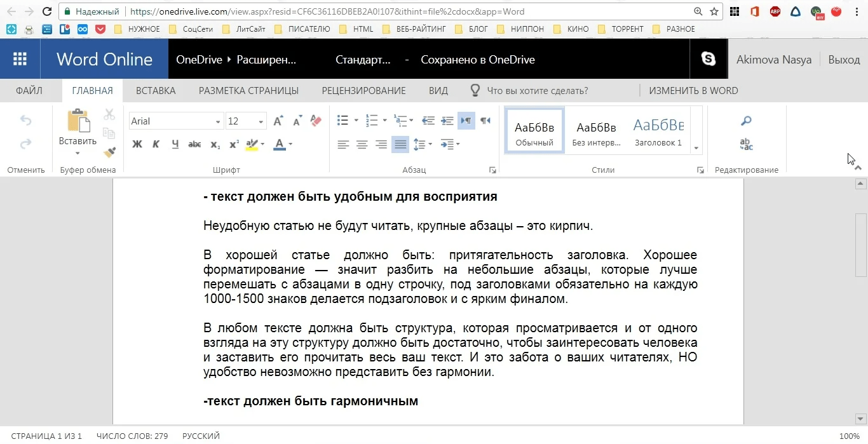Open the font family dropdown
Image resolution: width=868 pixels, height=444 pixels.
point(218,121)
